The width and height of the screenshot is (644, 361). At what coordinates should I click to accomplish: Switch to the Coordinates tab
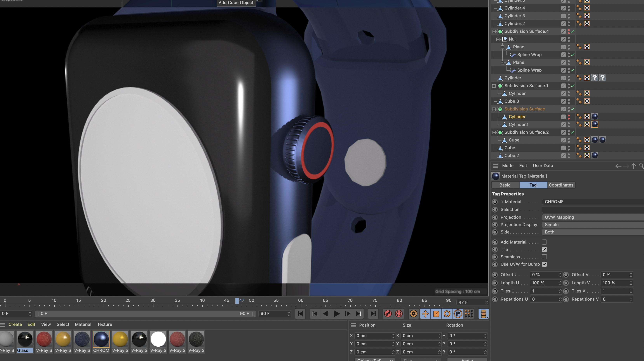[x=561, y=185]
